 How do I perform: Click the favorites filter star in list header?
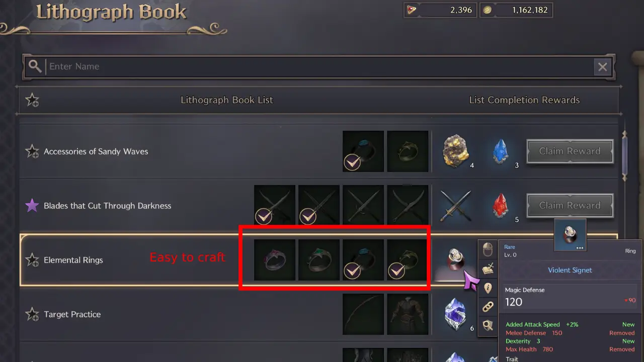coord(32,100)
